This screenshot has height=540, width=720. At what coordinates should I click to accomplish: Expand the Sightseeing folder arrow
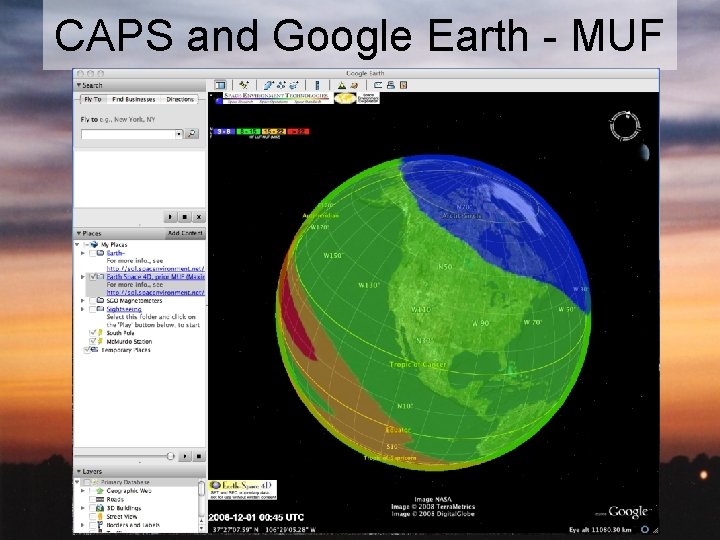point(83,309)
